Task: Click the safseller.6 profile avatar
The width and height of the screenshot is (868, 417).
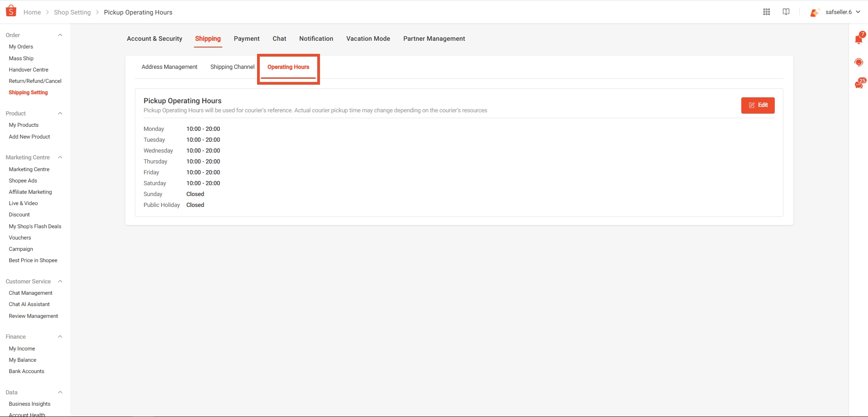Action: tap(816, 12)
